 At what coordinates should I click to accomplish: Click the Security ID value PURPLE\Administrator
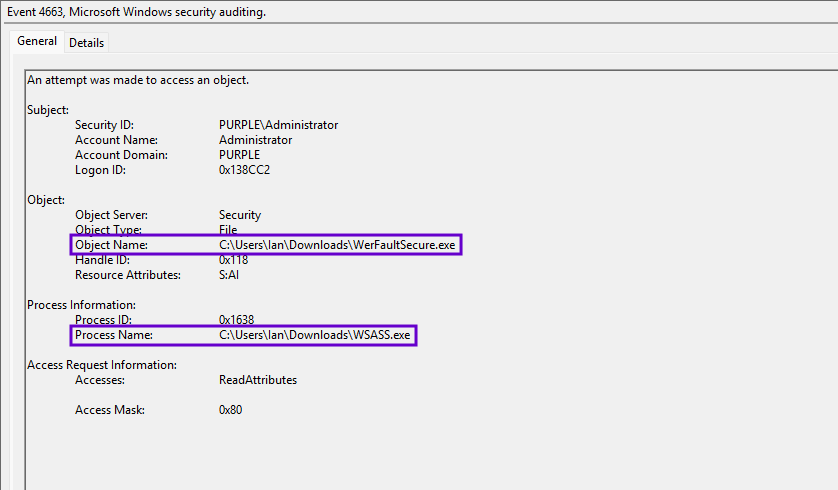tap(278, 125)
